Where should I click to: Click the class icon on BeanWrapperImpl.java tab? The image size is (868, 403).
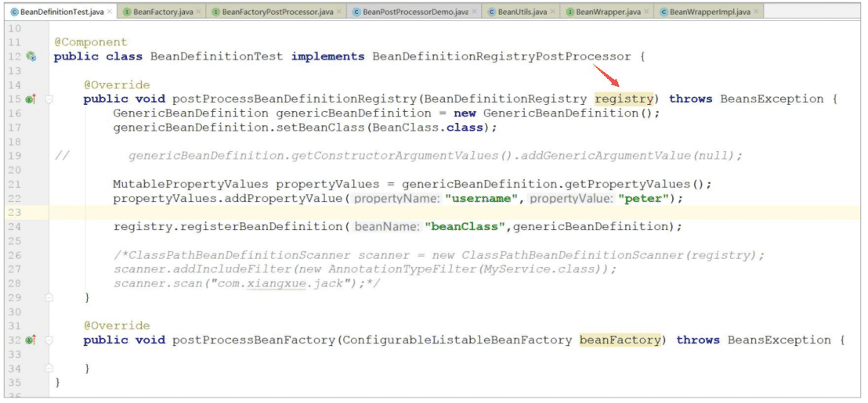click(x=664, y=12)
